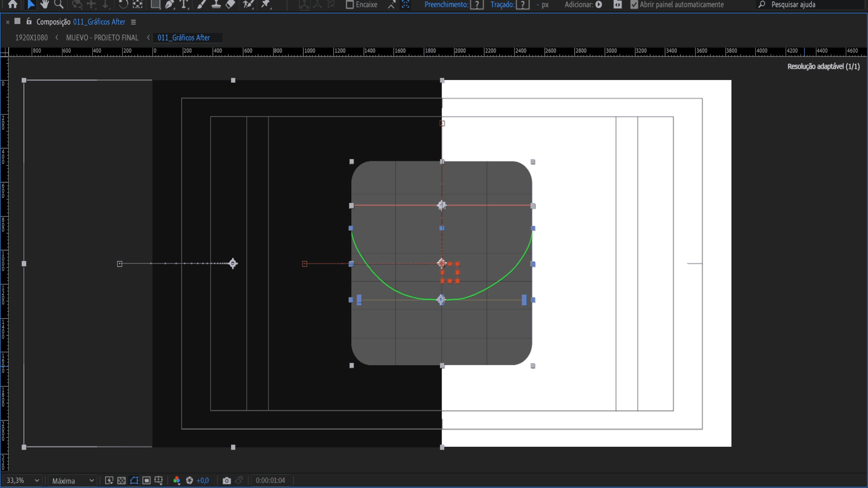Screen dimensions: 868x488
Task: Click the Adicionar add button
Action: 599,5
